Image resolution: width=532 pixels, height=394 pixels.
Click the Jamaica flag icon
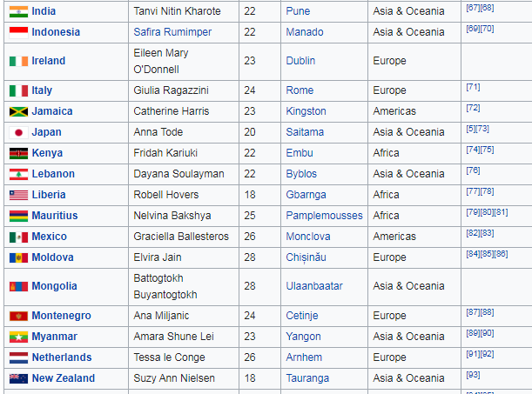pyautogui.click(x=18, y=111)
